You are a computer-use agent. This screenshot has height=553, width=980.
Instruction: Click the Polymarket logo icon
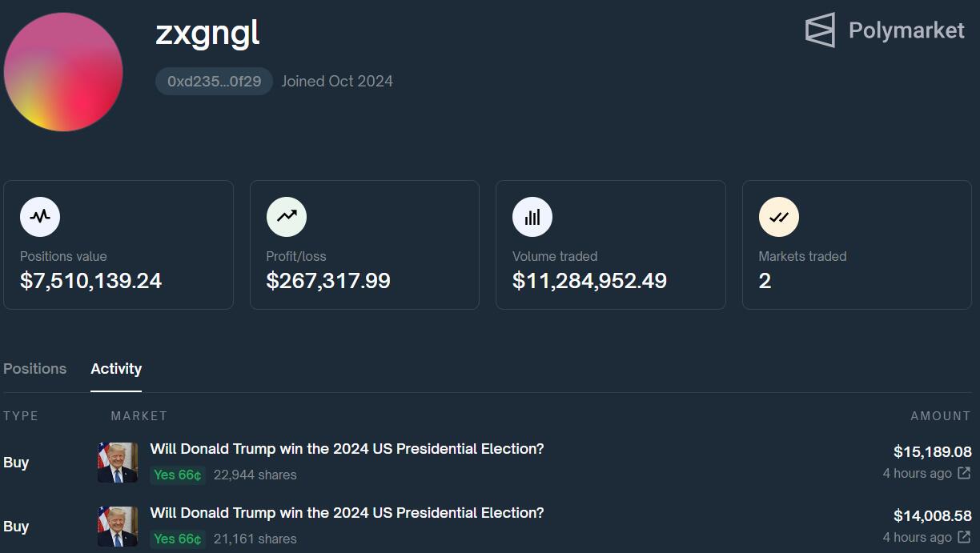pyautogui.click(x=820, y=30)
